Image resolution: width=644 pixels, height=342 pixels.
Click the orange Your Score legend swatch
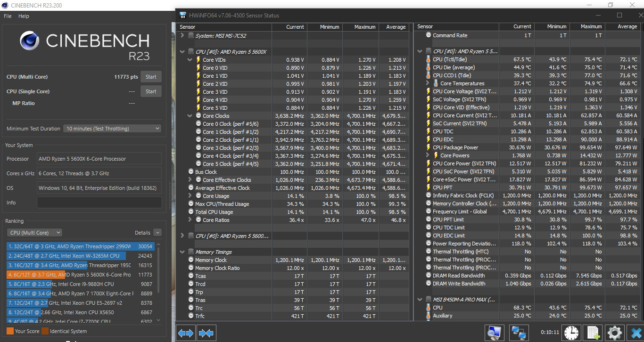coord(10,331)
